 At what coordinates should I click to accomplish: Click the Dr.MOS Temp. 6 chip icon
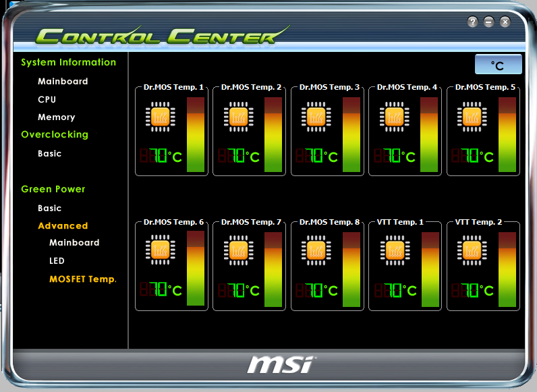[x=161, y=250]
